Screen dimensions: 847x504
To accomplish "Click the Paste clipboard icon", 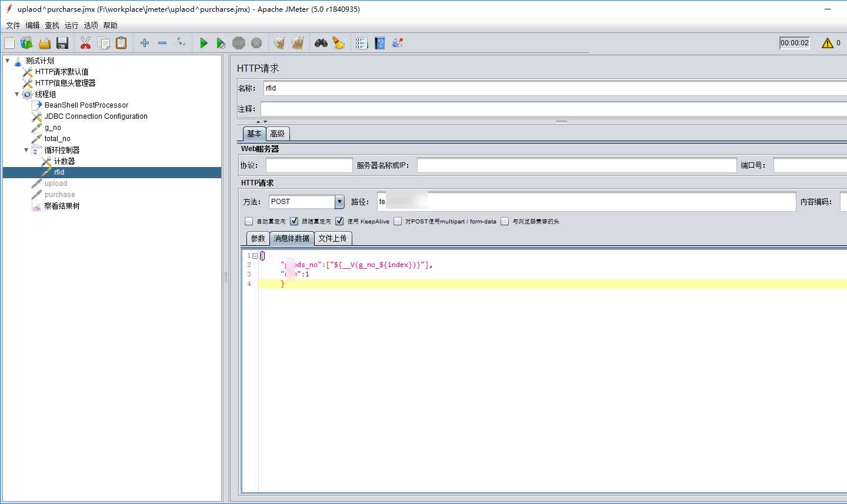I will [121, 43].
